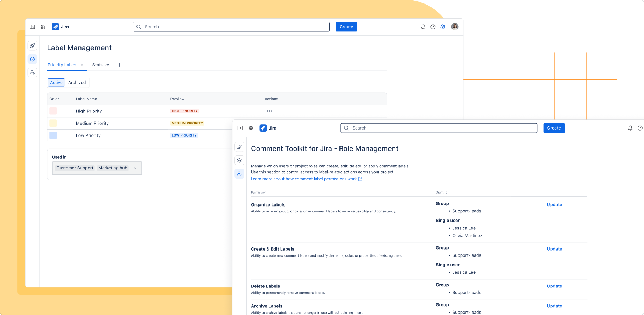Switch to the Statuses tab

coord(101,65)
